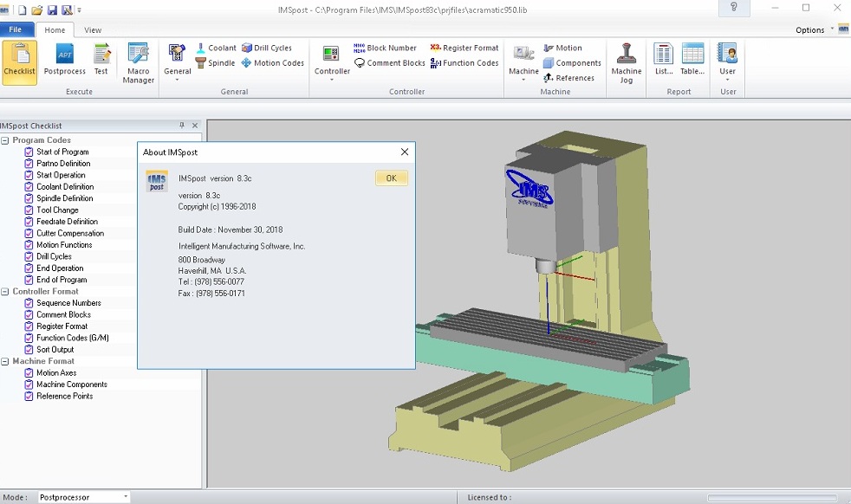Open Register Format in ribbon
The image size is (851, 504).
pyautogui.click(x=464, y=48)
